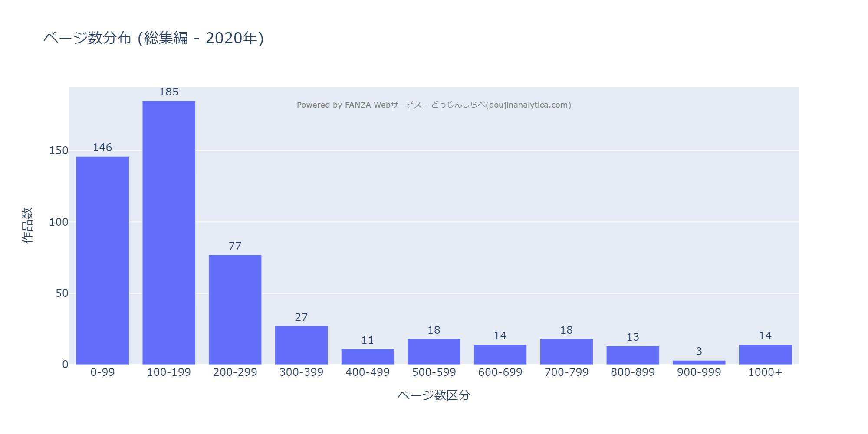The height and width of the screenshot is (434, 868).
Task: Select the 300-399 page range bar
Action: pos(301,345)
